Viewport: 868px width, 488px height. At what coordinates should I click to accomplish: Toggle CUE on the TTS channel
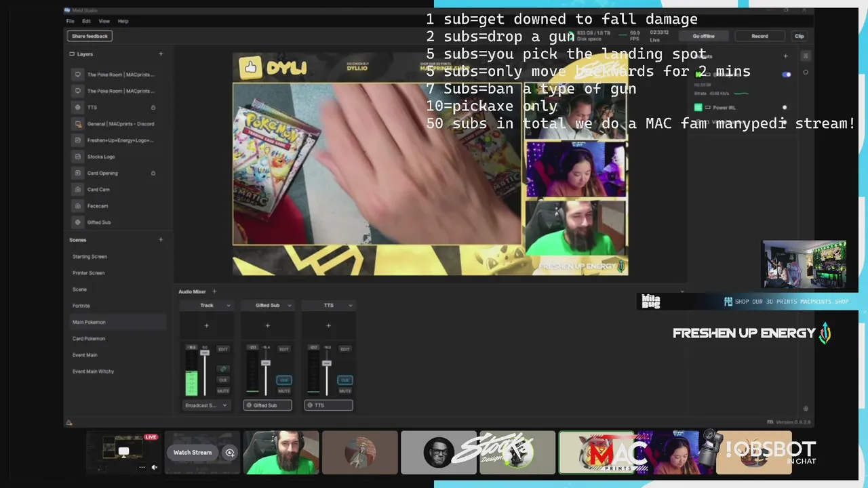pos(345,380)
